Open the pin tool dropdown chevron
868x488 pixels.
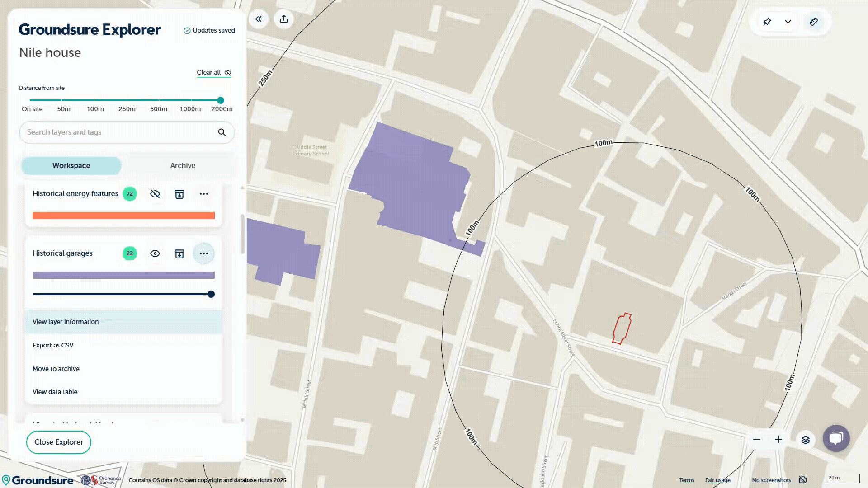click(788, 22)
